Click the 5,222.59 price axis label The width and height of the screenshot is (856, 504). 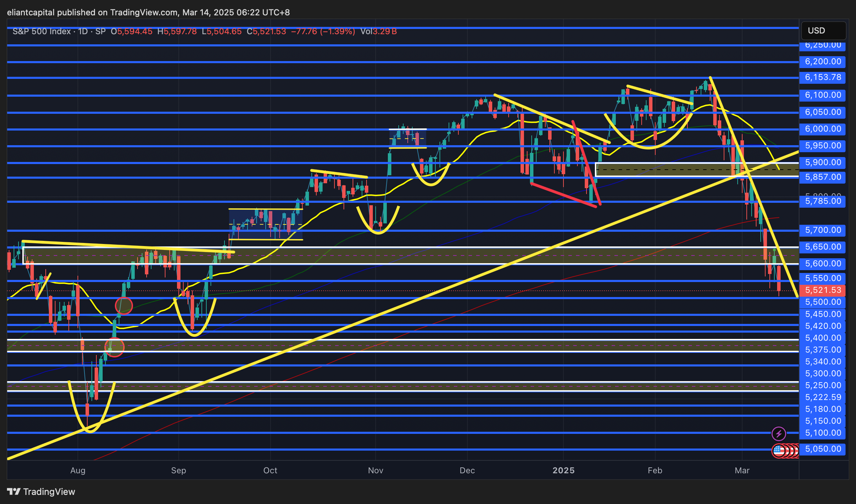coord(822,397)
